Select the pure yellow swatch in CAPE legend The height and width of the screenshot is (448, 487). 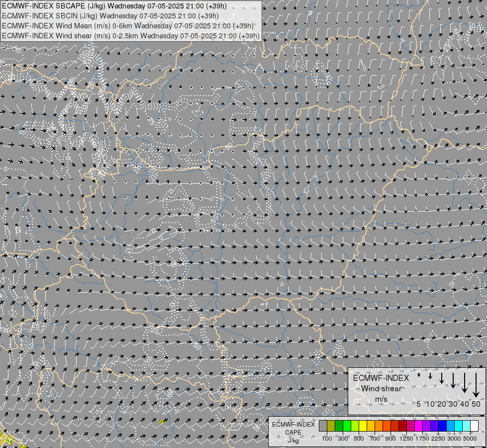(363, 426)
